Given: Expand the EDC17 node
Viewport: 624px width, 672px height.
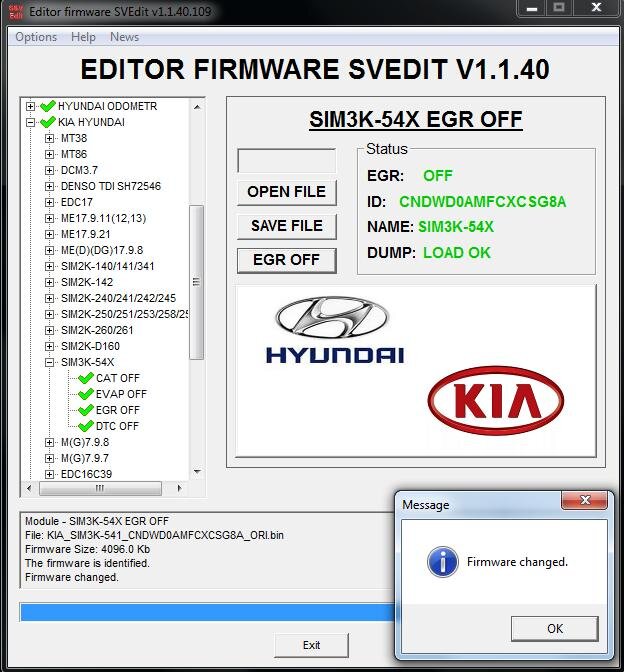Looking at the screenshot, I should (x=49, y=202).
